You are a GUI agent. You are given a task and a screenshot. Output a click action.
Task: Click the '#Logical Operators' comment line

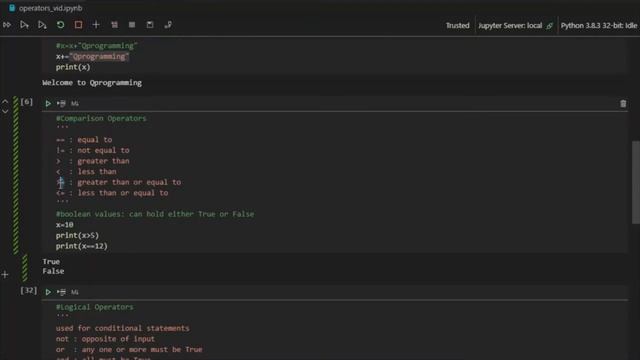coord(94,307)
